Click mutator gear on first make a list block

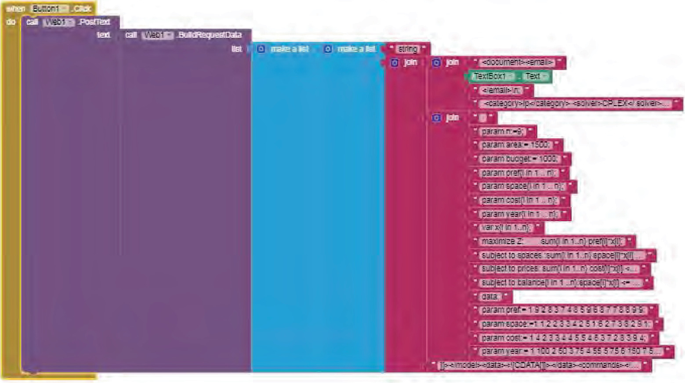(x=261, y=49)
